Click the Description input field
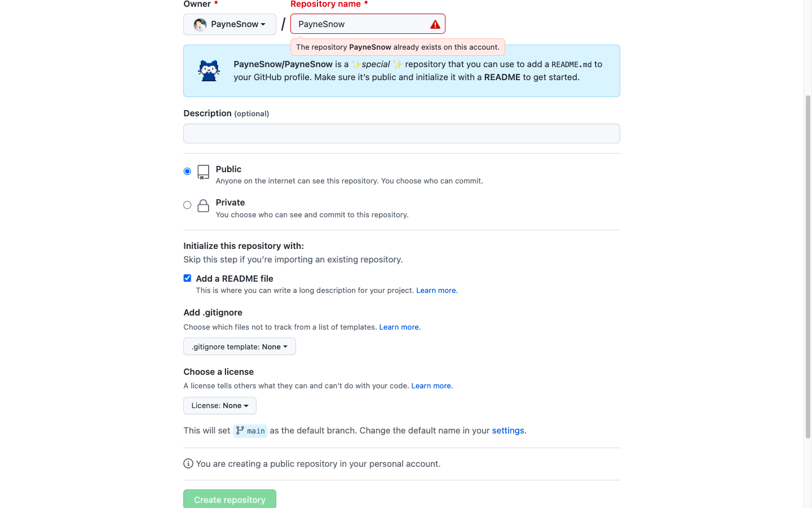812x508 pixels. point(401,133)
